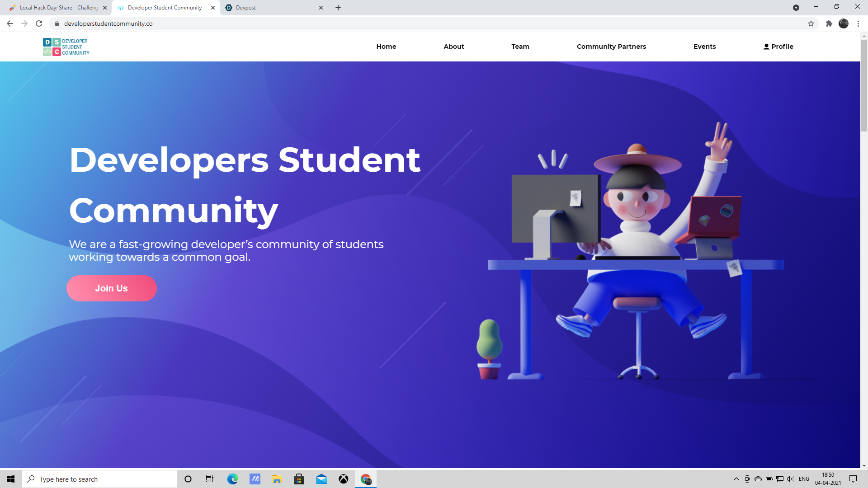Open the Mail app in the taskbar
Image resolution: width=868 pixels, height=488 pixels.
tap(321, 479)
